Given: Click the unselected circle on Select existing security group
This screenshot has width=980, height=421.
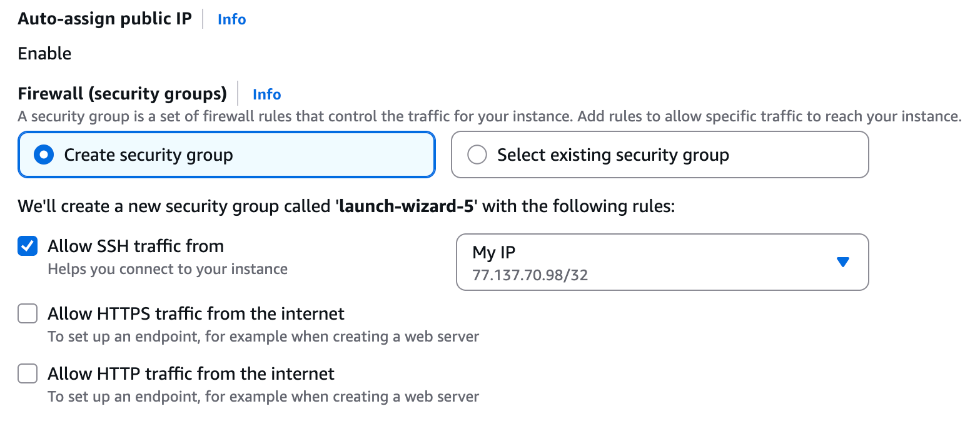Looking at the screenshot, I should (x=477, y=155).
